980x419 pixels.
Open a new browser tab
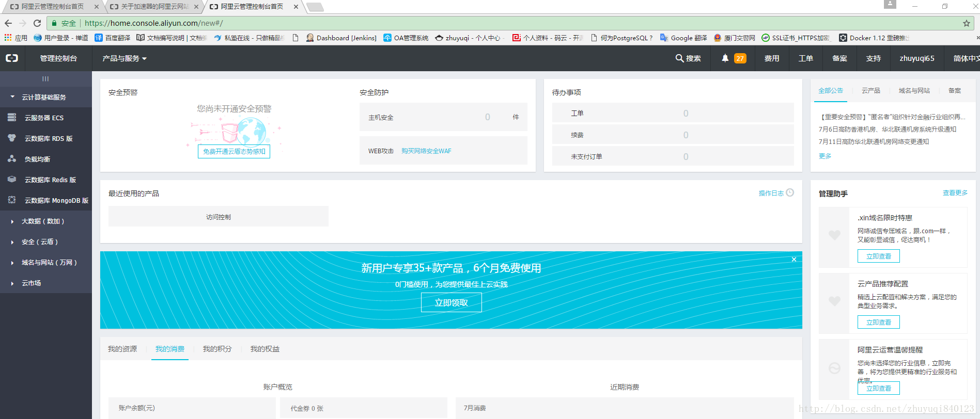pos(315,7)
